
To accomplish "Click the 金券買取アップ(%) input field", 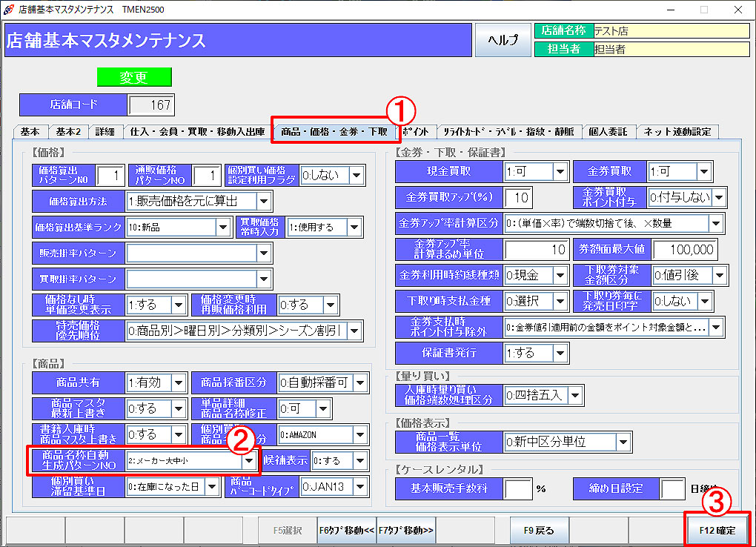I will click(x=517, y=198).
